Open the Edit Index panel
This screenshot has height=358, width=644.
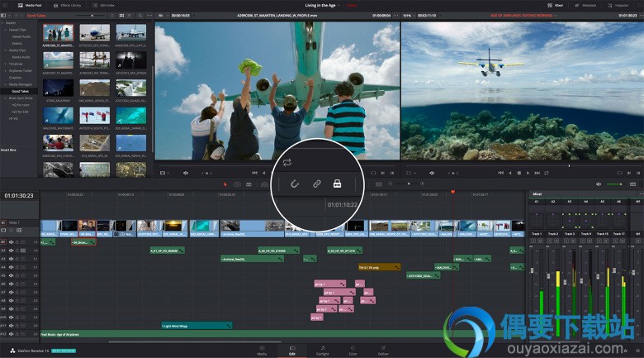click(103, 5)
